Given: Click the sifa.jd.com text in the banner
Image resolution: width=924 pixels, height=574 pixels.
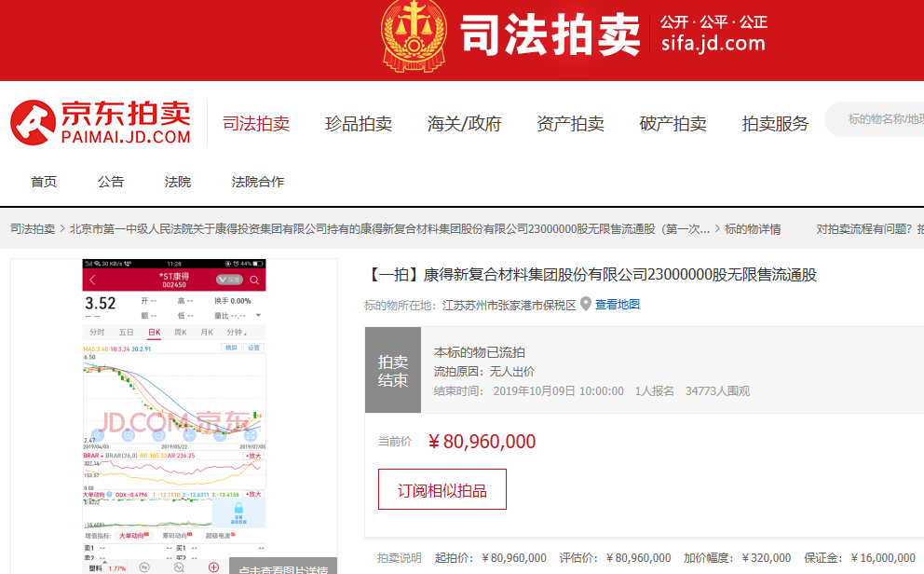Looking at the screenshot, I should coord(713,43).
